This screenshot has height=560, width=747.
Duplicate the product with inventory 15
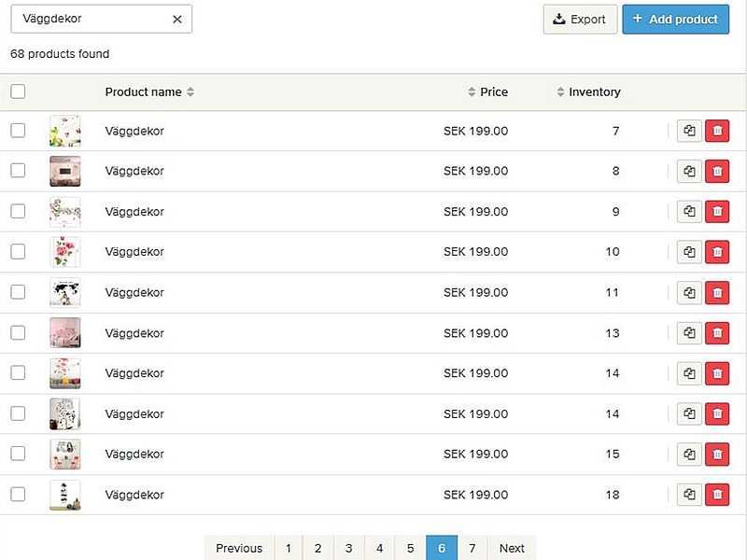pos(689,455)
